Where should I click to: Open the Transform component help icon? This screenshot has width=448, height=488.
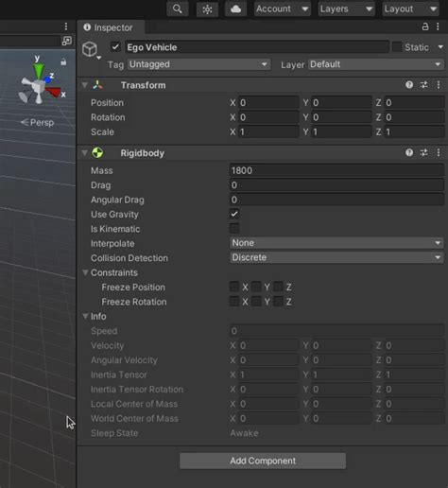coord(409,85)
